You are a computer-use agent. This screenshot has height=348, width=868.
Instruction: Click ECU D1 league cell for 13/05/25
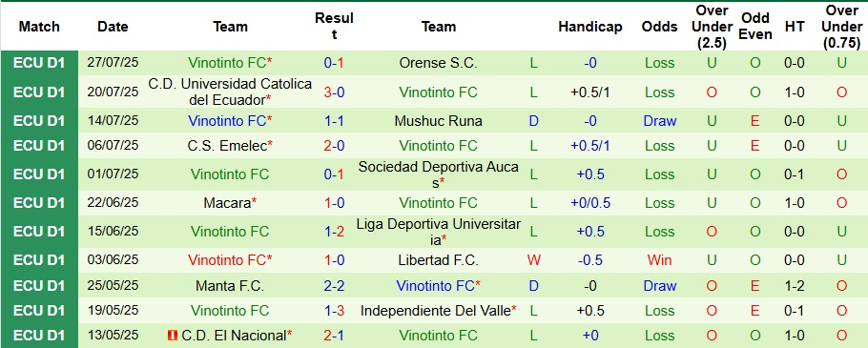pos(39,336)
